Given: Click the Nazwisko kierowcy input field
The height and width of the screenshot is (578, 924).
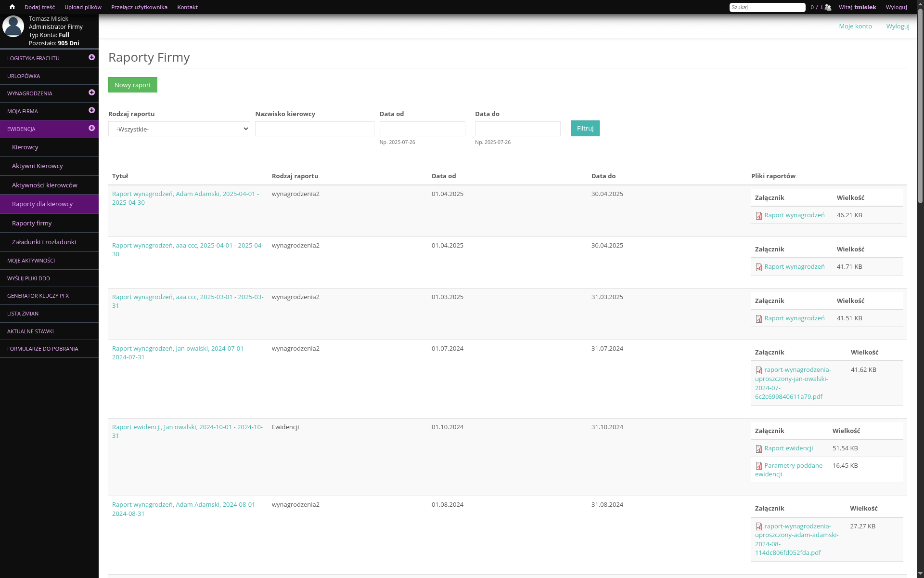Looking at the screenshot, I should (x=314, y=129).
